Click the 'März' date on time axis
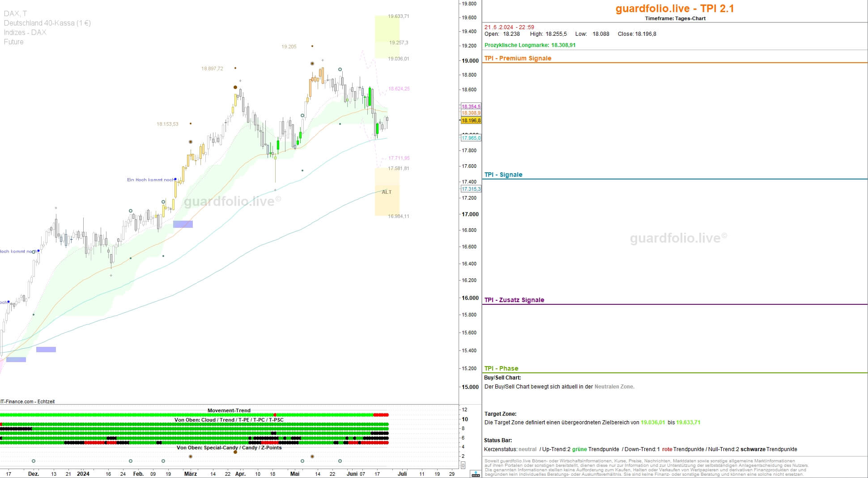 point(191,474)
